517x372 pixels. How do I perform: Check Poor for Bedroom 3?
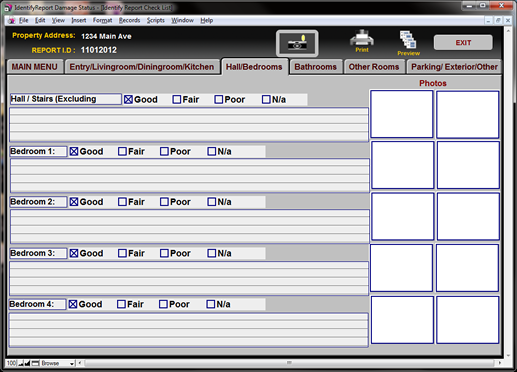pos(164,253)
